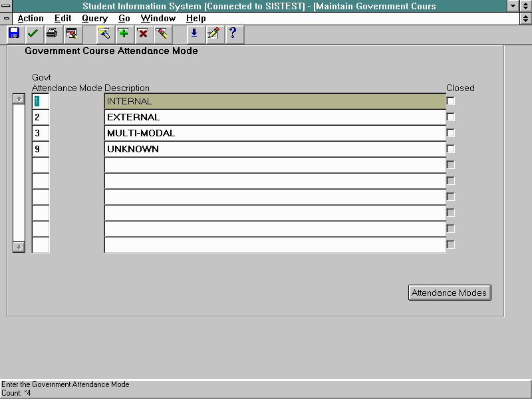The width and height of the screenshot is (532, 399).
Task: Click the scroll down arrow beside records
Action: (x=19, y=247)
